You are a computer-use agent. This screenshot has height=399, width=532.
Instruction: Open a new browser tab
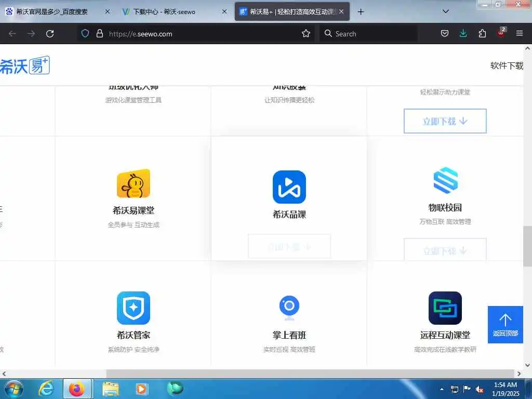point(361,12)
